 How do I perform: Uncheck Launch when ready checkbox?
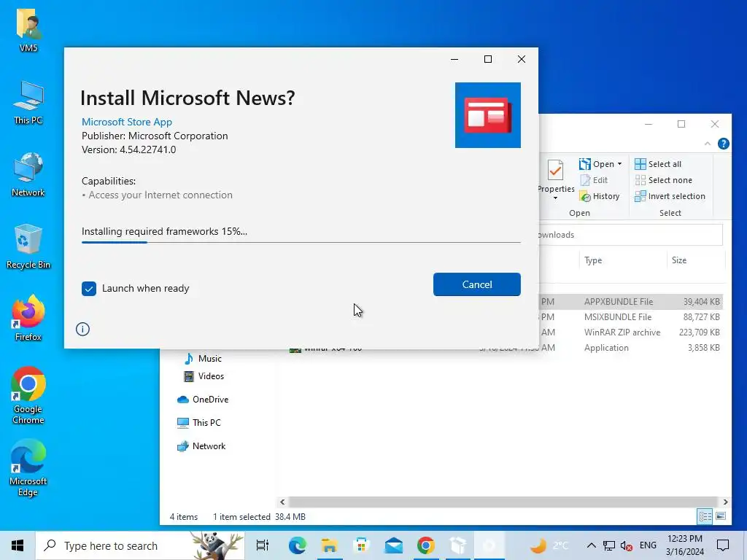tap(88, 289)
